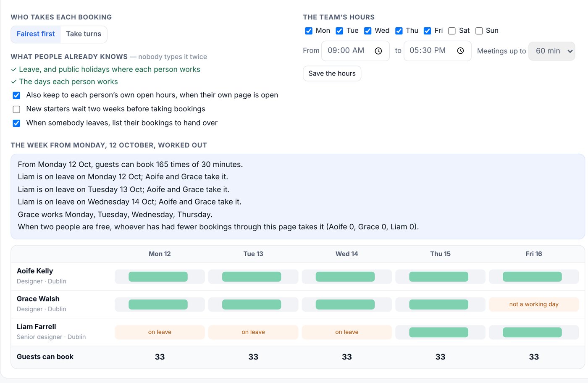Toggle list bookings to hand over option
This screenshot has width=588, height=383.
[x=16, y=123]
